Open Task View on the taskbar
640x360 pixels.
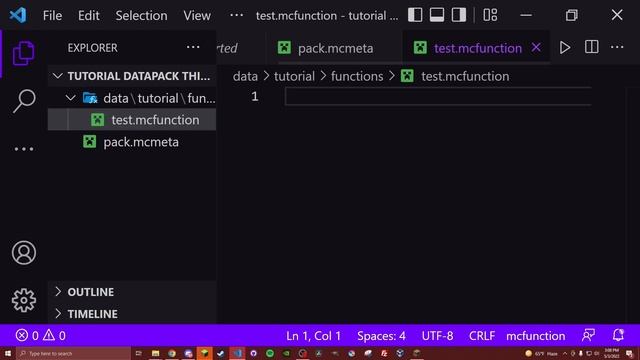(x=138, y=353)
